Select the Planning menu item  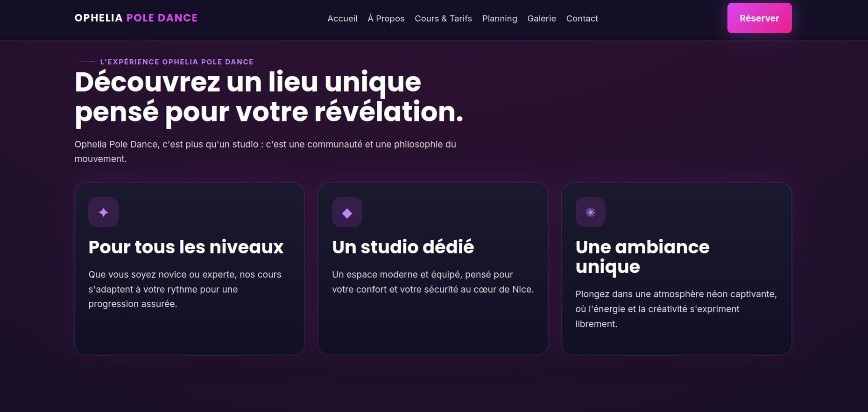(x=500, y=18)
